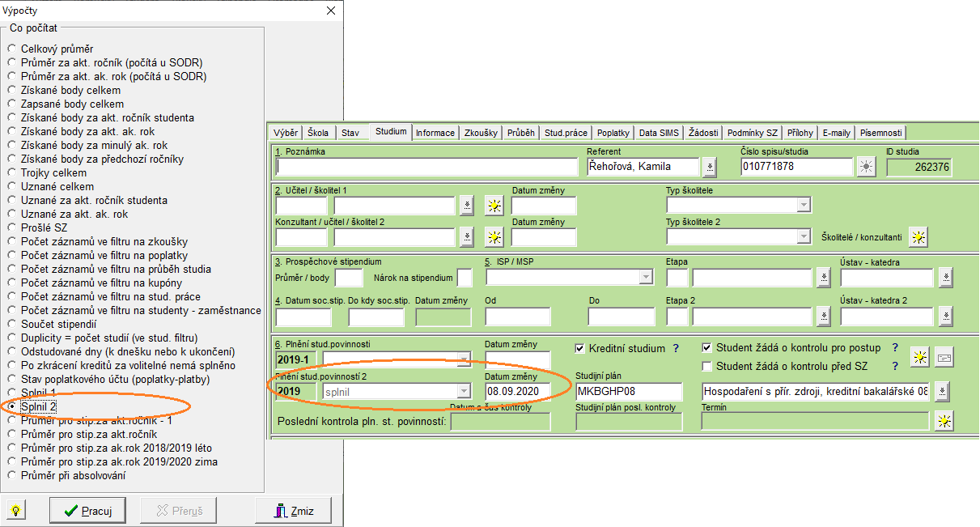Expand the Typ školitele dropdown
The width and height of the screenshot is (980, 527).
(803, 206)
